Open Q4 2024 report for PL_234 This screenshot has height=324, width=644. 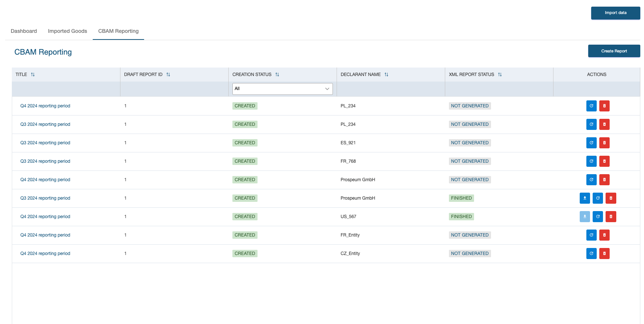(x=45, y=106)
